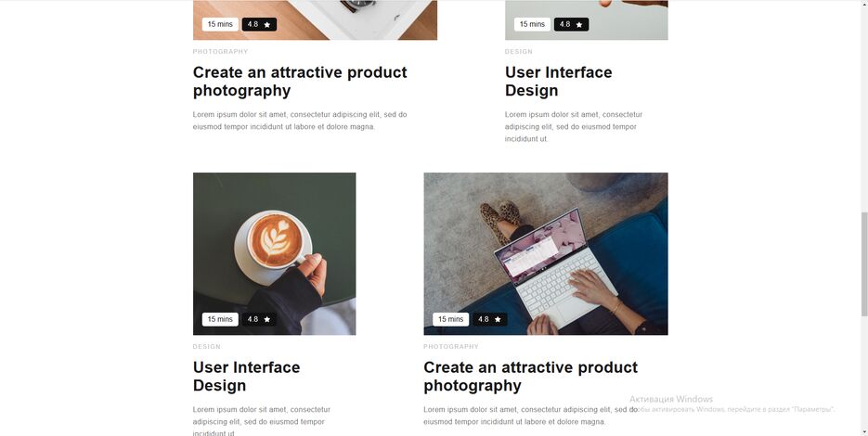Open the top-right card image
868x436 pixels.
pyautogui.click(x=586, y=19)
